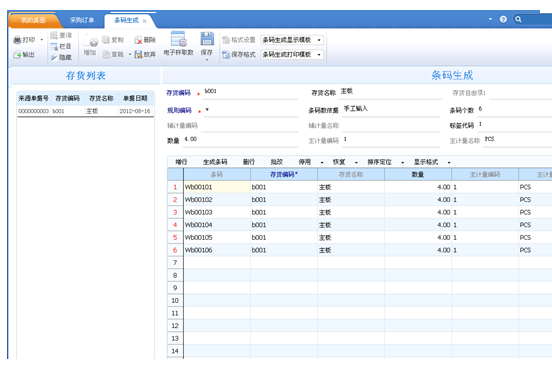Click the 生成条码 button
The image size is (552, 369).
[215, 162]
